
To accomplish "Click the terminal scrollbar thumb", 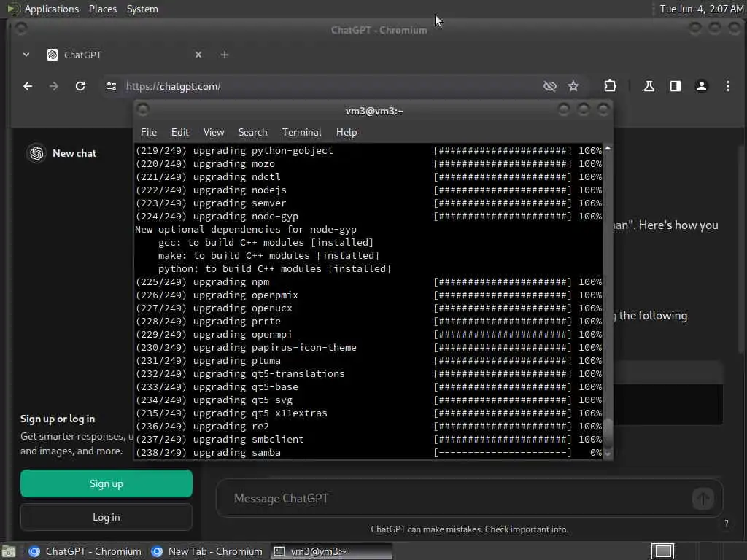I will [x=608, y=434].
